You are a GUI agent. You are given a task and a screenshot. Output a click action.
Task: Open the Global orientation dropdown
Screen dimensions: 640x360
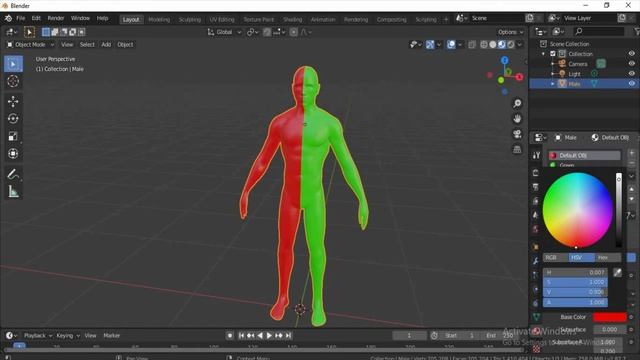[224, 32]
